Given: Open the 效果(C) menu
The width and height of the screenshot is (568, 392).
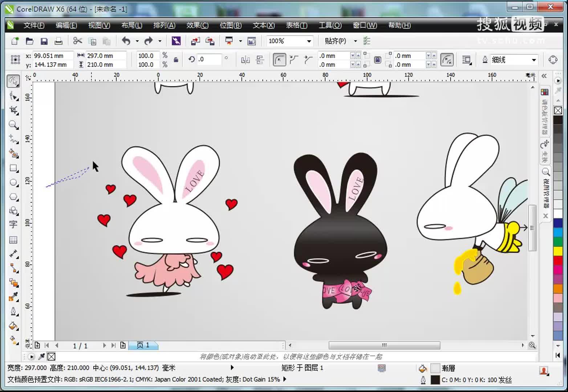Looking at the screenshot, I should [197, 25].
